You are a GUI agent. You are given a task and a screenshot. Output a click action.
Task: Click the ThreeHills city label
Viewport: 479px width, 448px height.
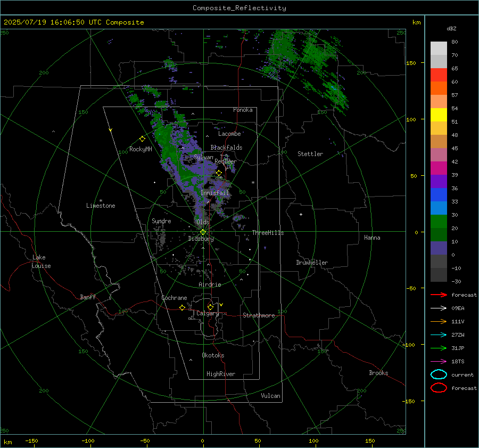tap(268, 233)
